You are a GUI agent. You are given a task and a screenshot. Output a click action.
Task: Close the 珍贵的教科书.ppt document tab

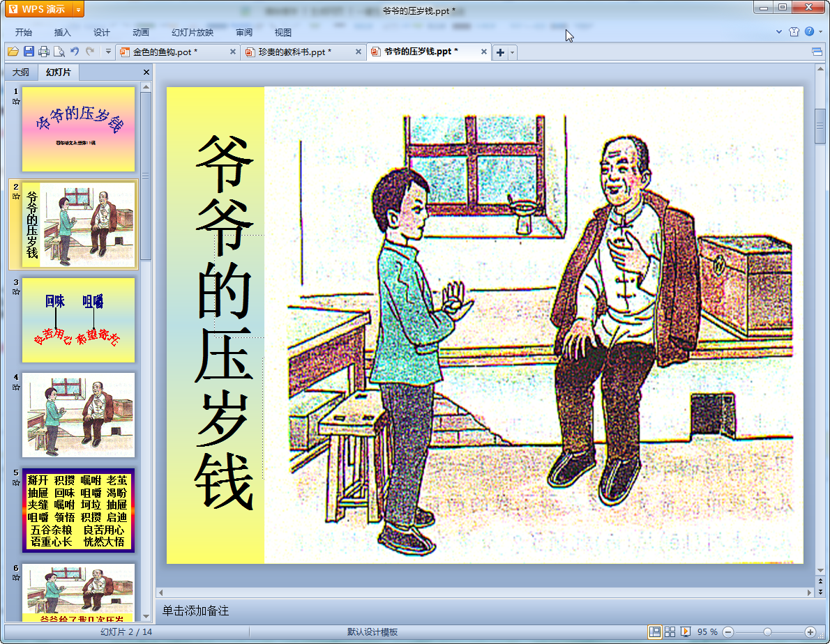tap(359, 52)
